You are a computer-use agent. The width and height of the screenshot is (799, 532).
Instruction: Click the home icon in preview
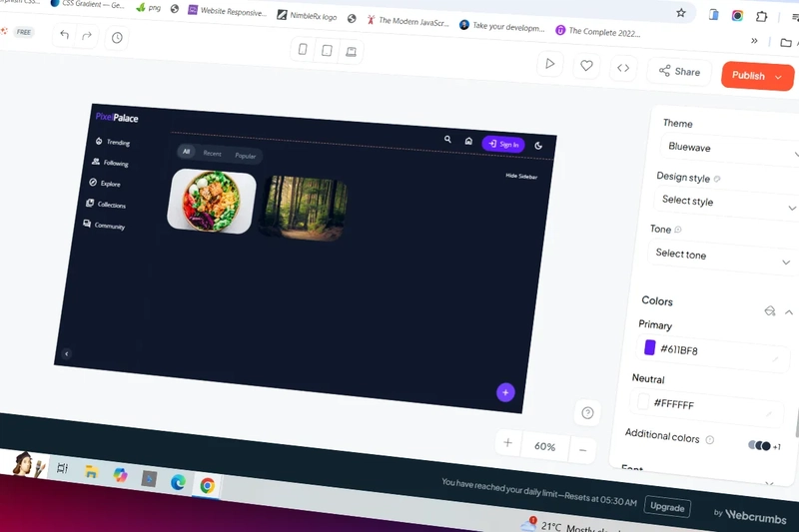coord(468,141)
